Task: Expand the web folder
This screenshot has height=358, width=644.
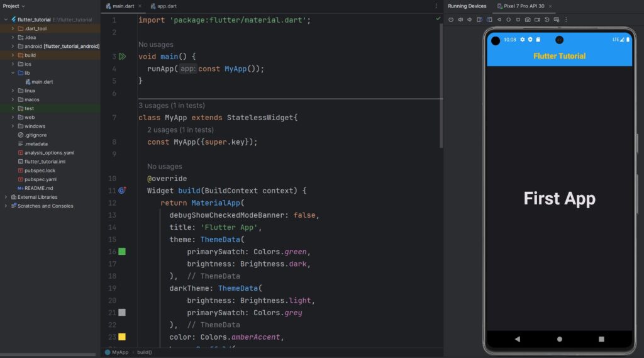Action: pyautogui.click(x=13, y=117)
